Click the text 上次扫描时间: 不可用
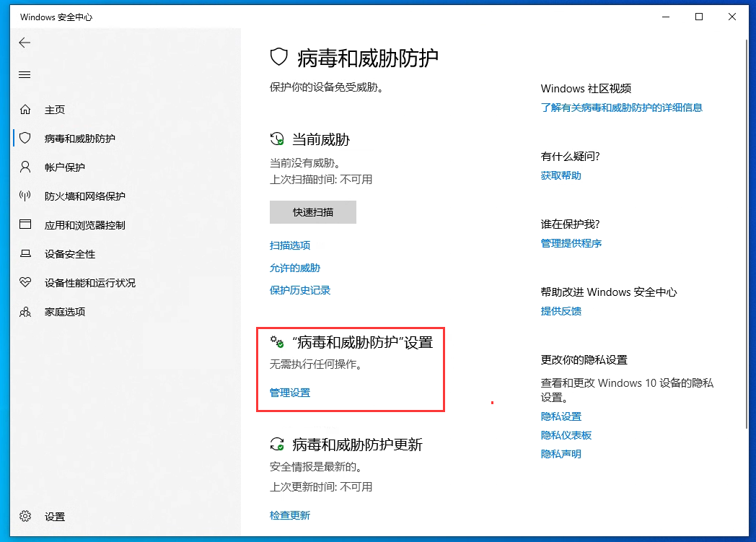The image size is (756, 542). tap(320, 180)
